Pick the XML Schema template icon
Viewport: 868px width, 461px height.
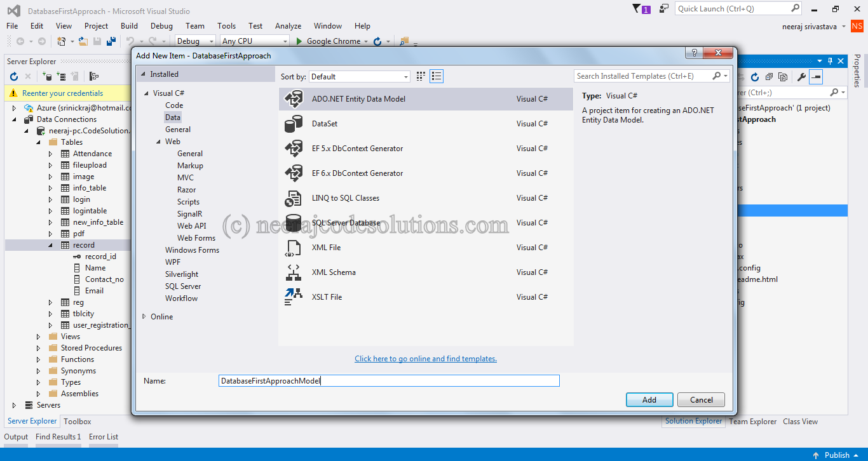(x=294, y=272)
